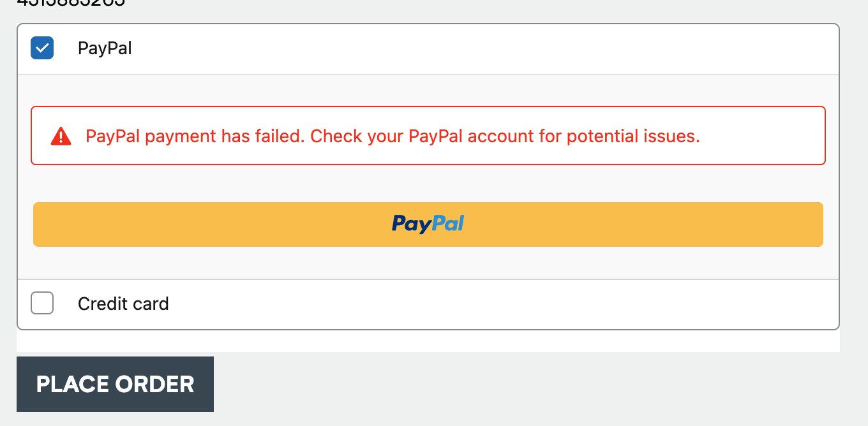This screenshot has height=426, width=868.
Task: Click the checkmark inside the PayPal checkbox
Action: (41, 48)
